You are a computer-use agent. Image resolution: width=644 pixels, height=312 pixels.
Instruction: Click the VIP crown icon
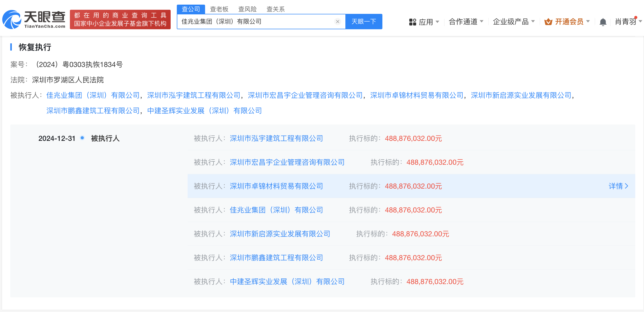point(548,22)
